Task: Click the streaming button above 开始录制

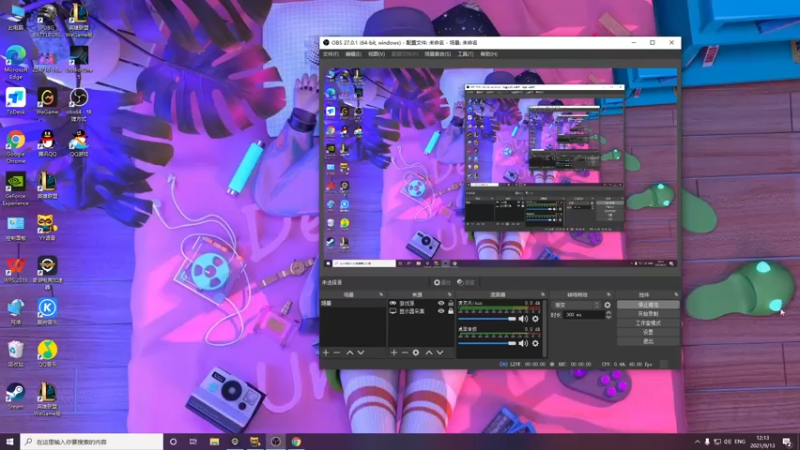Action: click(x=648, y=305)
